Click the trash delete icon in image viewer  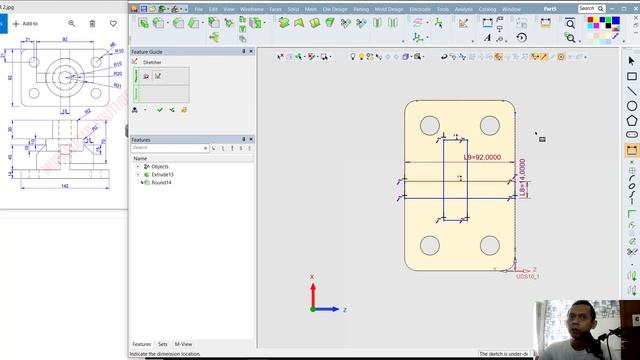[x=92, y=24]
